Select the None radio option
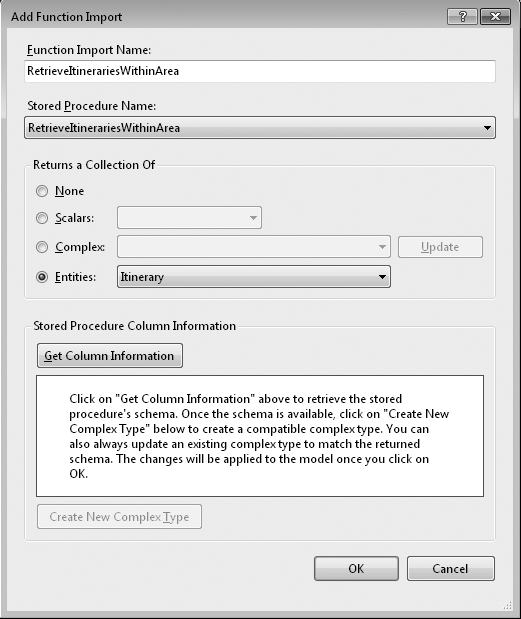521x619 pixels. point(42,191)
